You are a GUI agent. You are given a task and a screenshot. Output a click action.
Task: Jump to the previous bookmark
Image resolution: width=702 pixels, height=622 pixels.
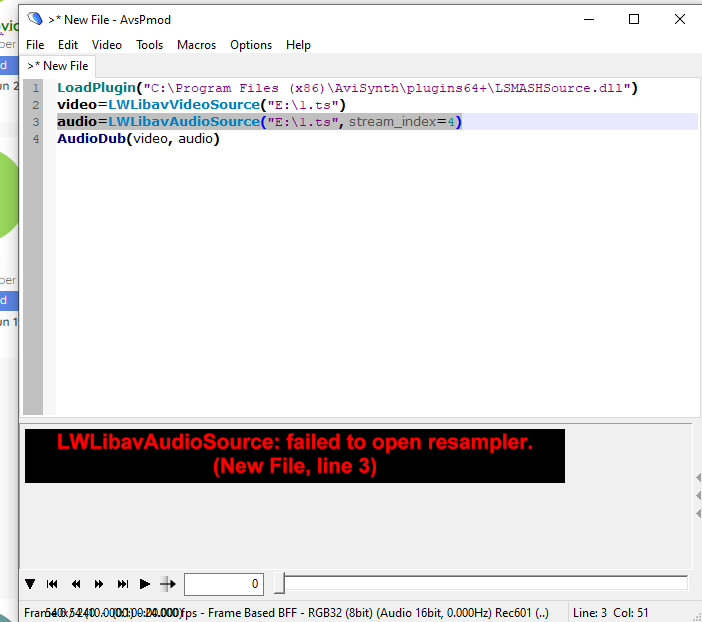tap(52, 584)
